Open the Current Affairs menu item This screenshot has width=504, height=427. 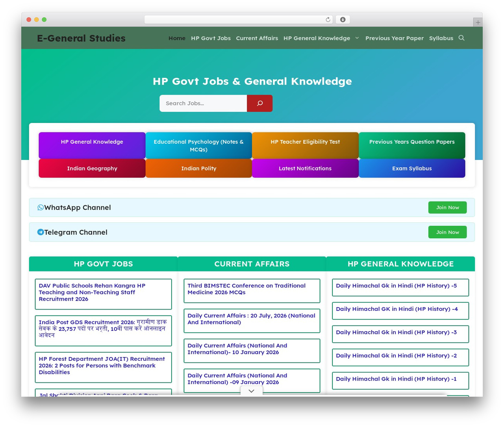point(257,38)
